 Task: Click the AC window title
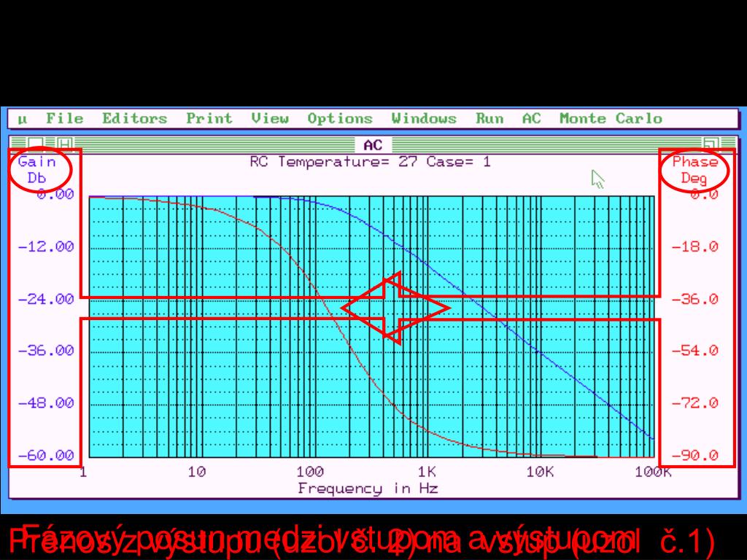click(x=373, y=145)
